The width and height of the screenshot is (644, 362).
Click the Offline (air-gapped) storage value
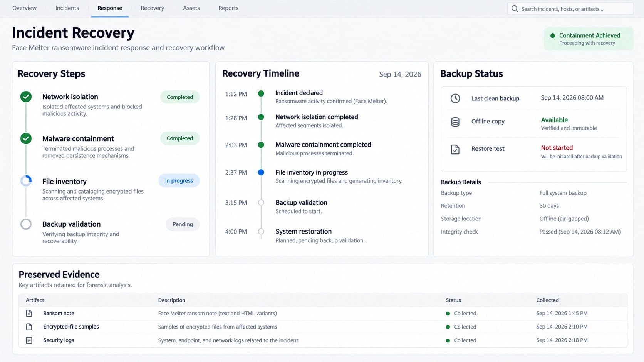click(564, 219)
